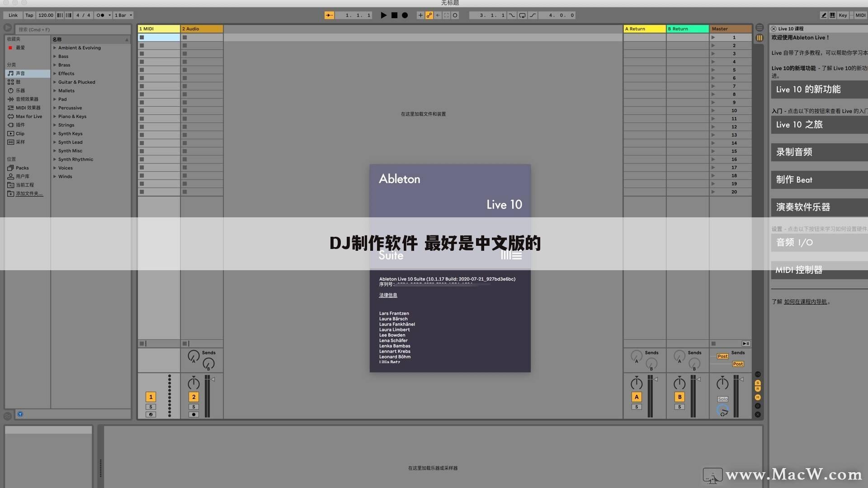Expand the Synth Lead folder
The width and height of the screenshot is (868, 488).
click(x=55, y=142)
